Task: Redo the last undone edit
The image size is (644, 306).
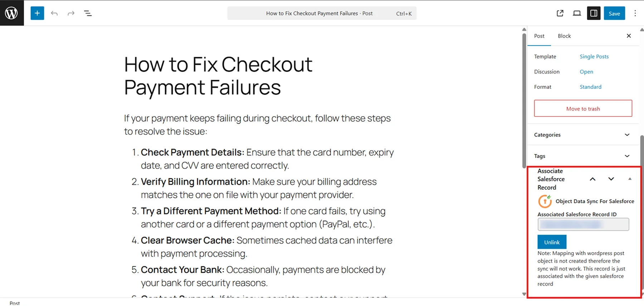Action: pos(71,13)
